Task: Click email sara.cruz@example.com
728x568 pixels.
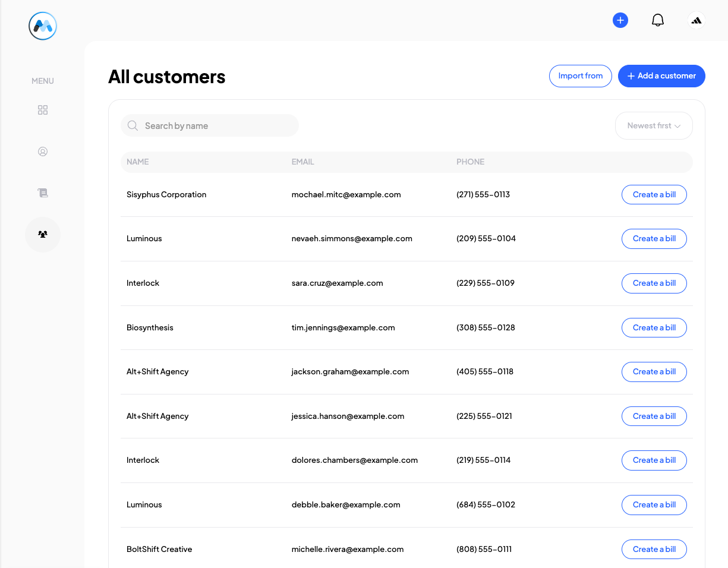Action: pos(337,283)
